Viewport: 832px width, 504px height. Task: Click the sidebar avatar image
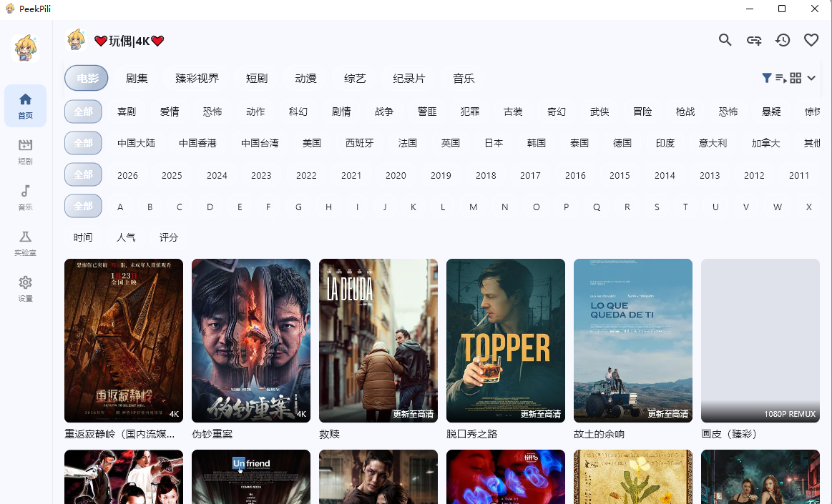coord(26,49)
